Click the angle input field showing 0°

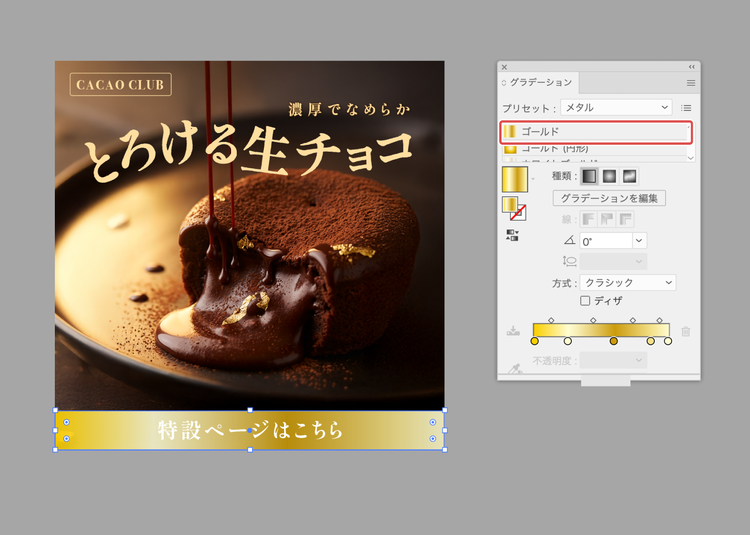point(606,241)
